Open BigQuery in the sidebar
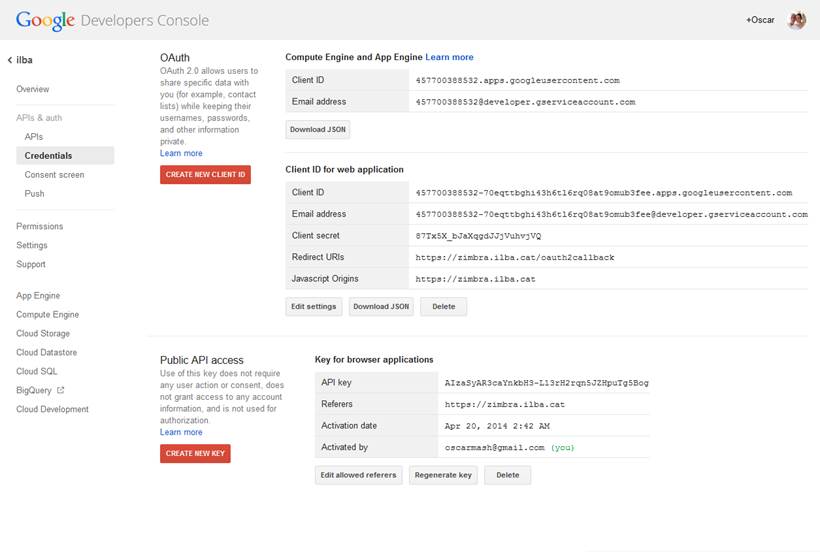This screenshot has height=552, width=820. (x=33, y=390)
